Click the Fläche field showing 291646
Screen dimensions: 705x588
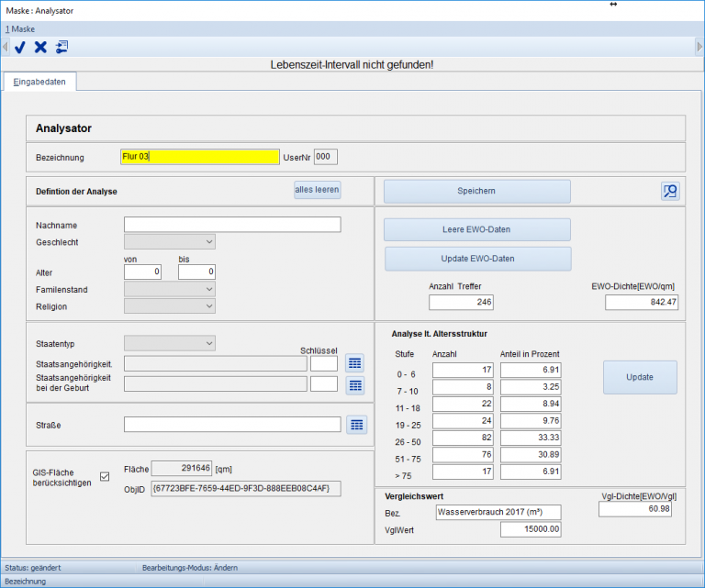pyautogui.click(x=182, y=469)
